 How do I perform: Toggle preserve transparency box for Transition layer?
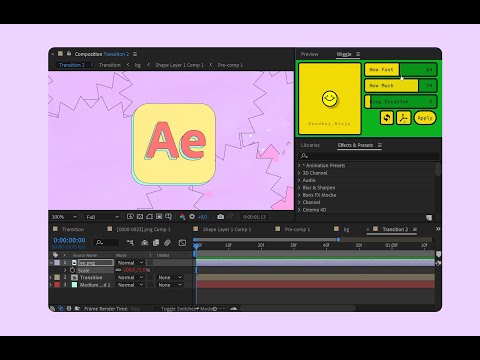click(x=150, y=277)
